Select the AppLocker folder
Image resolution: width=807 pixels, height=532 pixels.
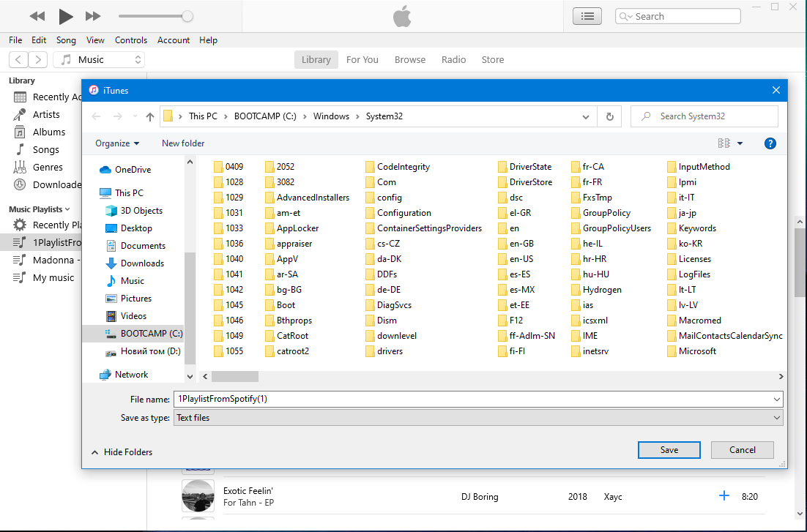[291, 228]
